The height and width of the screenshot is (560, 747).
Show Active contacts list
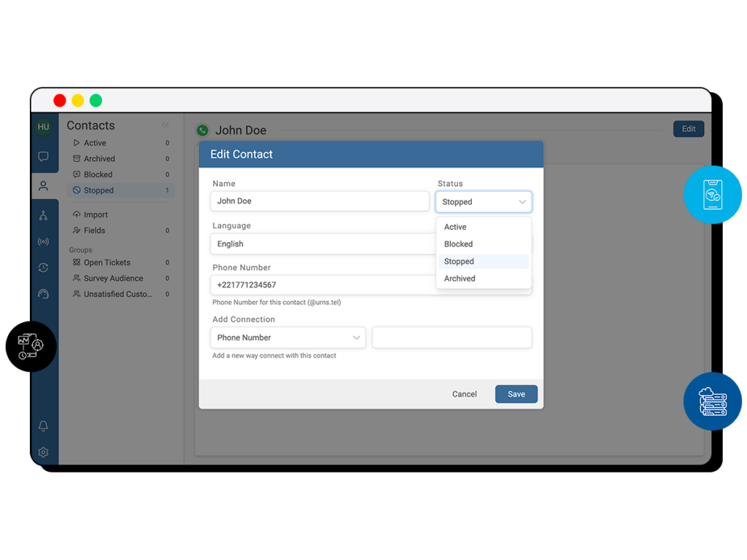(x=121, y=143)
